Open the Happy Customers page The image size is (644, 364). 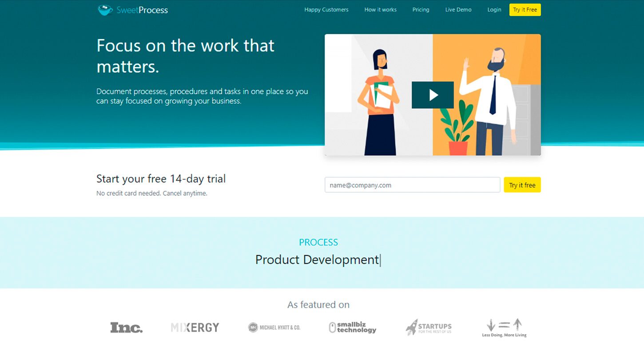tap(326, 10)
